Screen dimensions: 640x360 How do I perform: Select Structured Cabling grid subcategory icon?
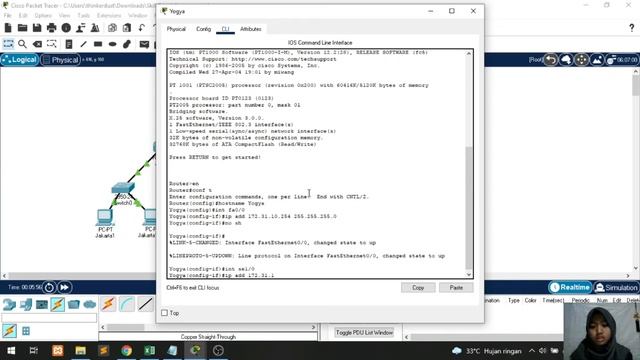pos(26,331)
